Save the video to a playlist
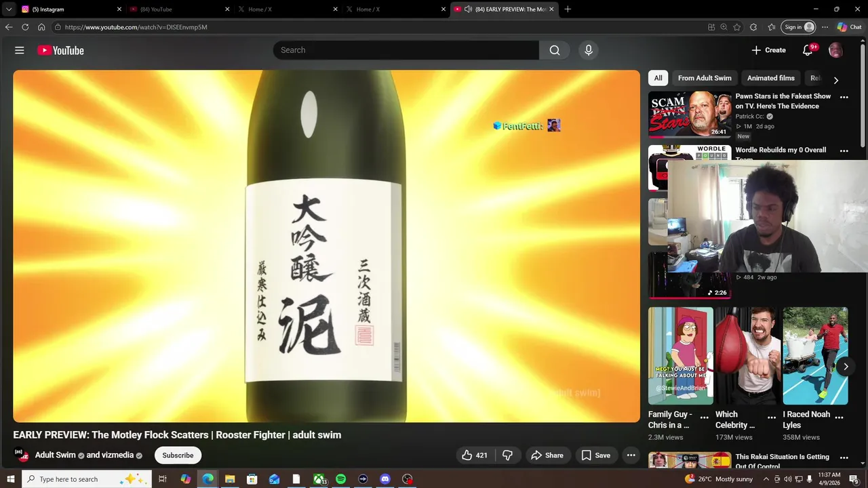 tap(596, 455)
